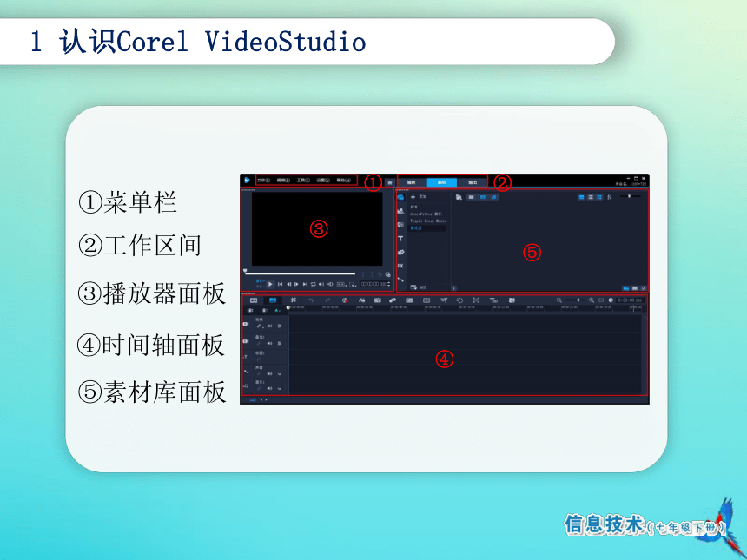
Task: Select the Template library icon in the sidebar
Action: coord(400,225)
